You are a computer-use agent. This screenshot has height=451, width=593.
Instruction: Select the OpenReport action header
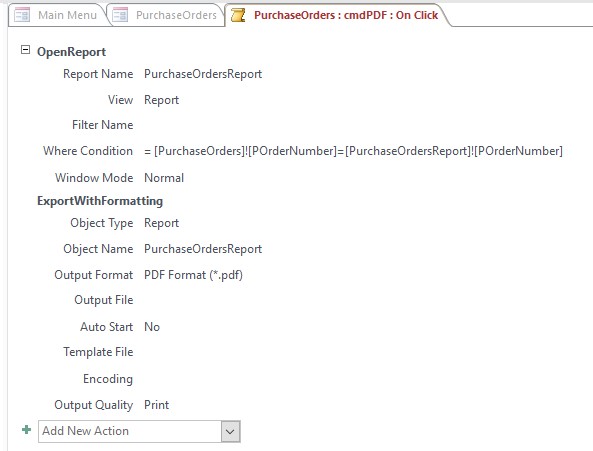click(71, 52)
